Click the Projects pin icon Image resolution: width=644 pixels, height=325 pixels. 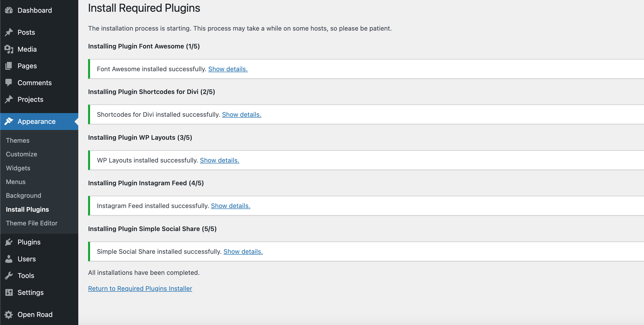[9, 99]
